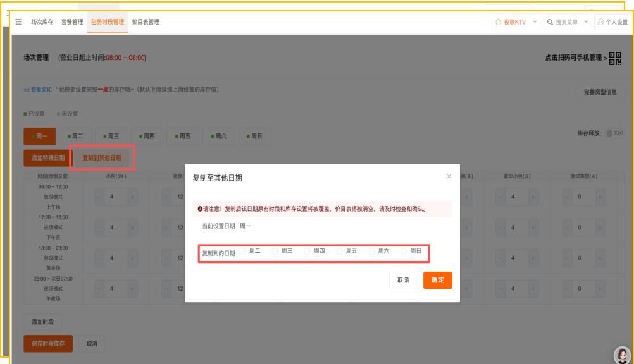
Task: Check the 周二 checkbox
Action: click(243, 251)
